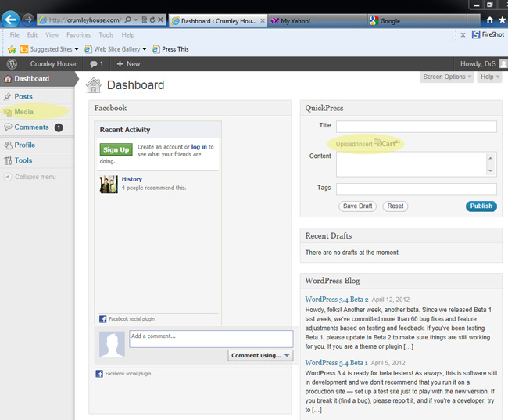Click the Upload/Insert media icon in QuickPress
Image resolution: width=508 pixels, height=420 pixels.
coord(377,142)
